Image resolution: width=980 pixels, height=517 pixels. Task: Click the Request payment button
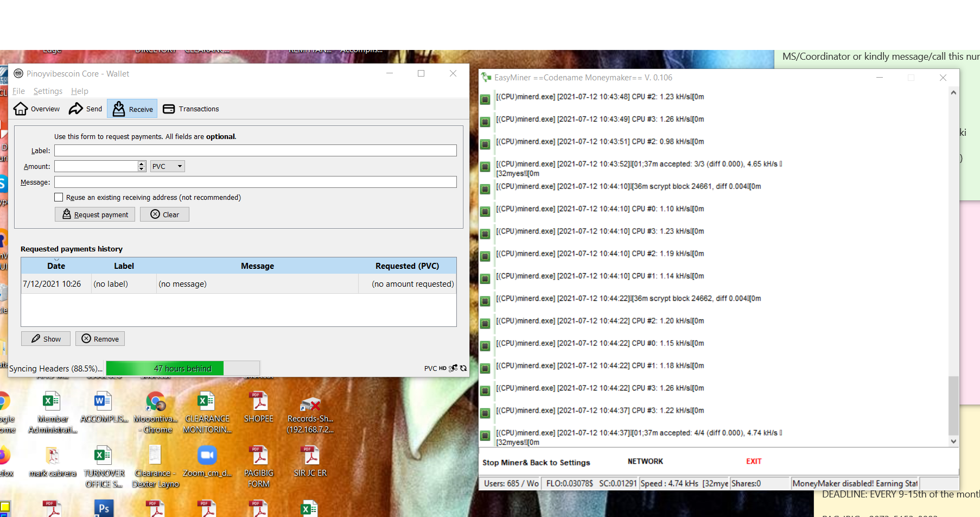tap(95, 215)
